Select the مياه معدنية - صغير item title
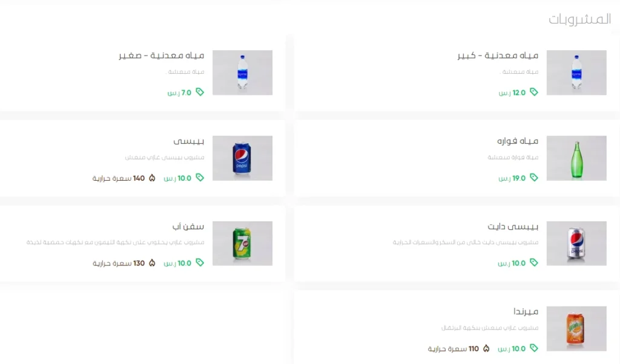The height and width of the screenshot is (364, 620). [161, 55]
